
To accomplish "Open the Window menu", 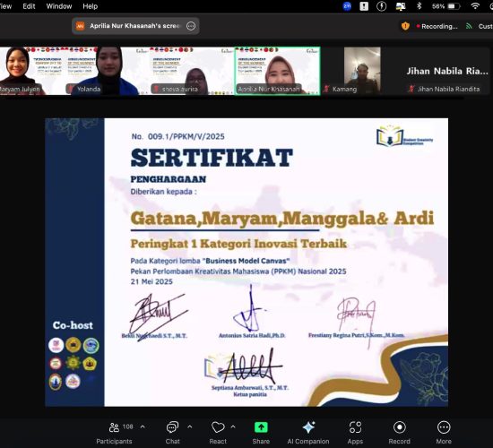I will point(59,6).
